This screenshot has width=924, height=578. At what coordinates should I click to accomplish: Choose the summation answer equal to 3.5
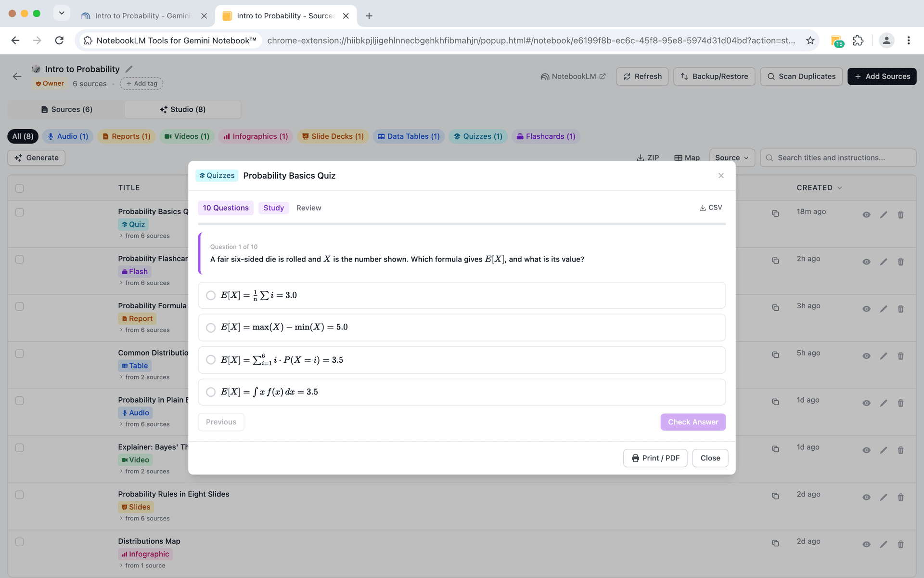click(x=462, y=360)
